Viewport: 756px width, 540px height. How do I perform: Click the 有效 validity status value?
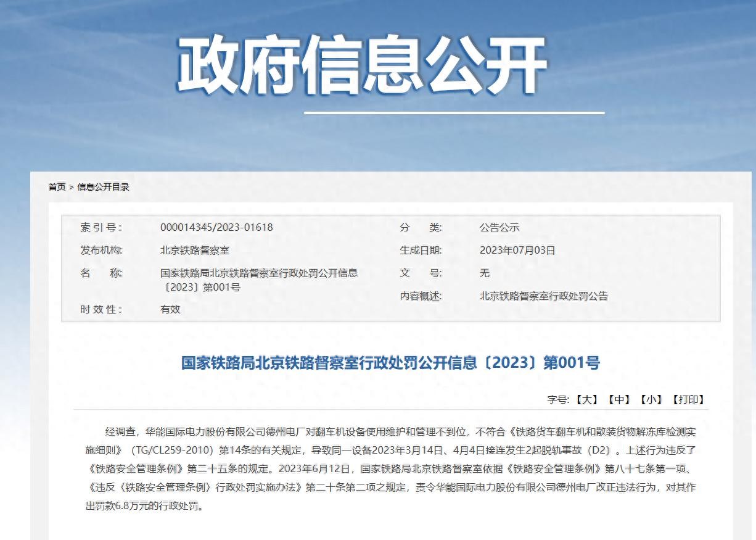(170, 309)
